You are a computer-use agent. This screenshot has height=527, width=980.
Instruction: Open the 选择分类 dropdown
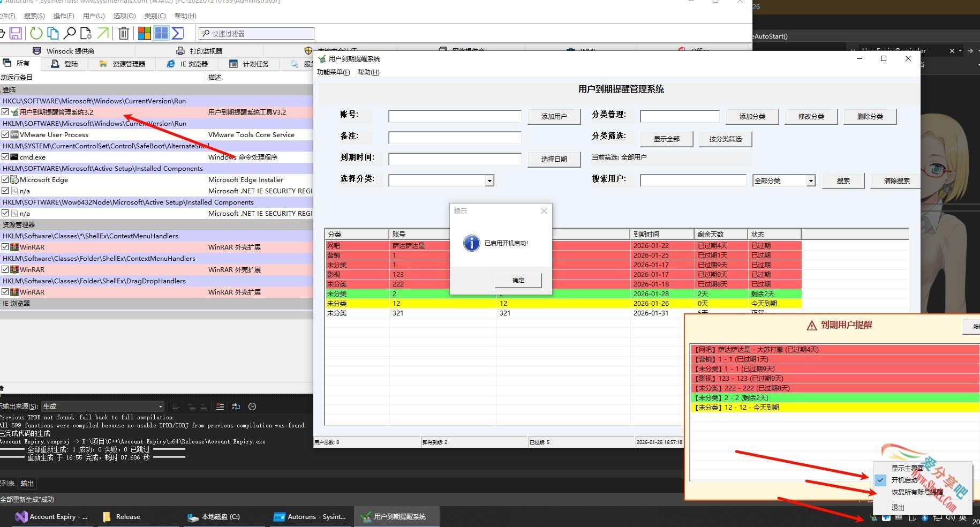489,180
